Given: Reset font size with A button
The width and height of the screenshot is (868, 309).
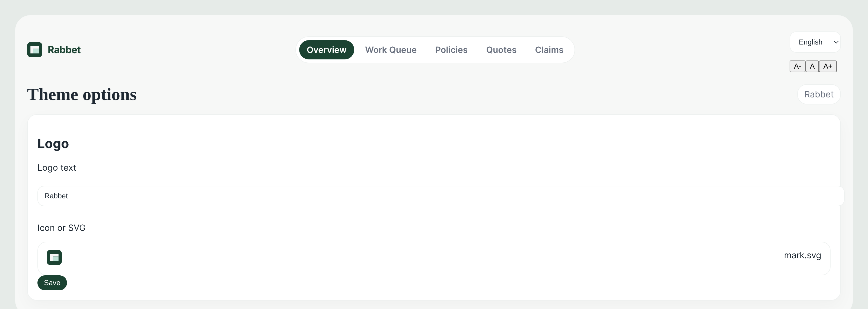Looking at the screenshot, I should coord(812,66).
